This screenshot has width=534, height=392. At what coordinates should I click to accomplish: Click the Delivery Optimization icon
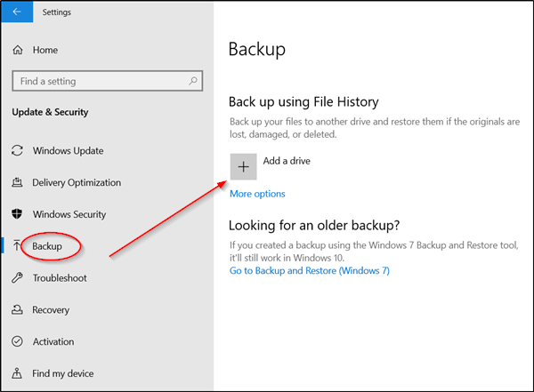pyautogui.click(x=18, y=182)
